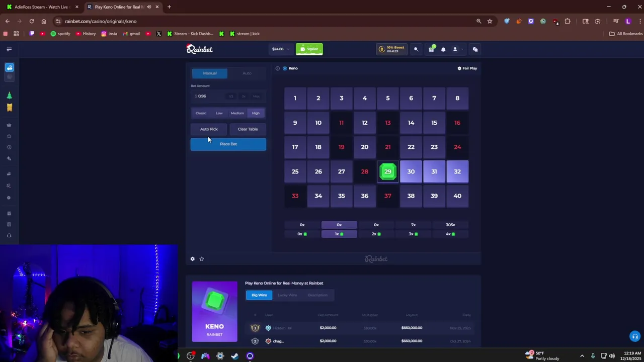Toggle Keno number 30
This screenshot has width=644, height=362.
(x=411, y=171)
